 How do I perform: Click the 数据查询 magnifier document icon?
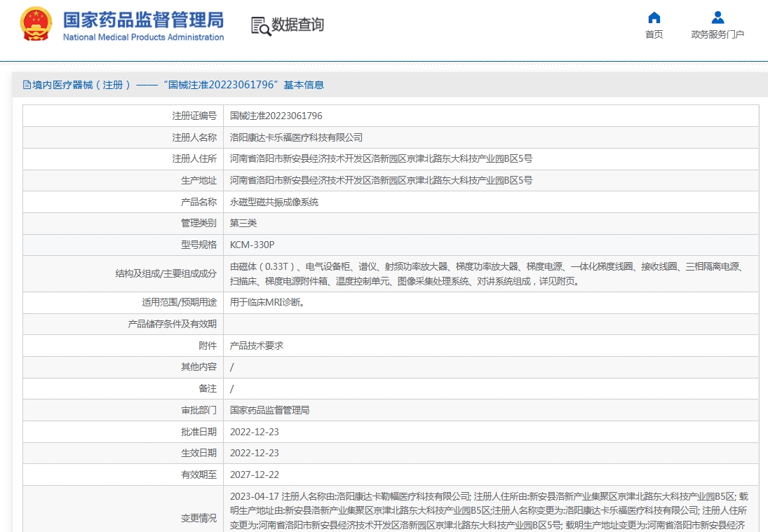pos(261,26)
